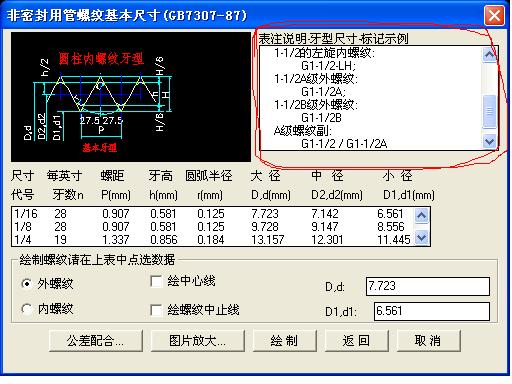512x384 pixels.
Task: Click the 1-1/2的左旋内螺纹: line in notes
Action: point(325,53)
